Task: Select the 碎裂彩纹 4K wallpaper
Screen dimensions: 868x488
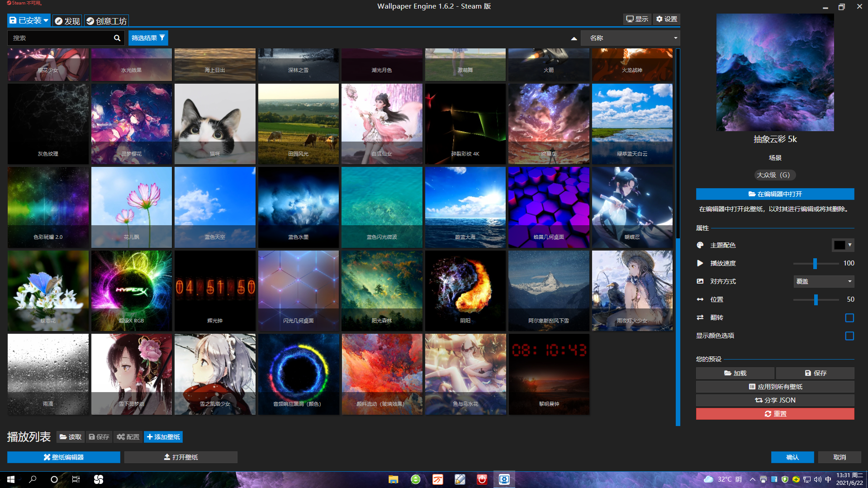Action: pos(465,124)
